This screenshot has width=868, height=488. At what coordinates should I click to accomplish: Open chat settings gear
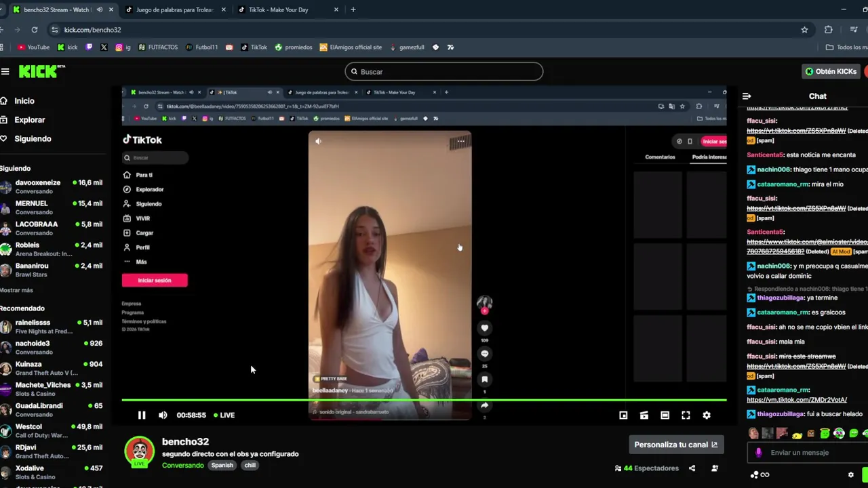point(851,474)
